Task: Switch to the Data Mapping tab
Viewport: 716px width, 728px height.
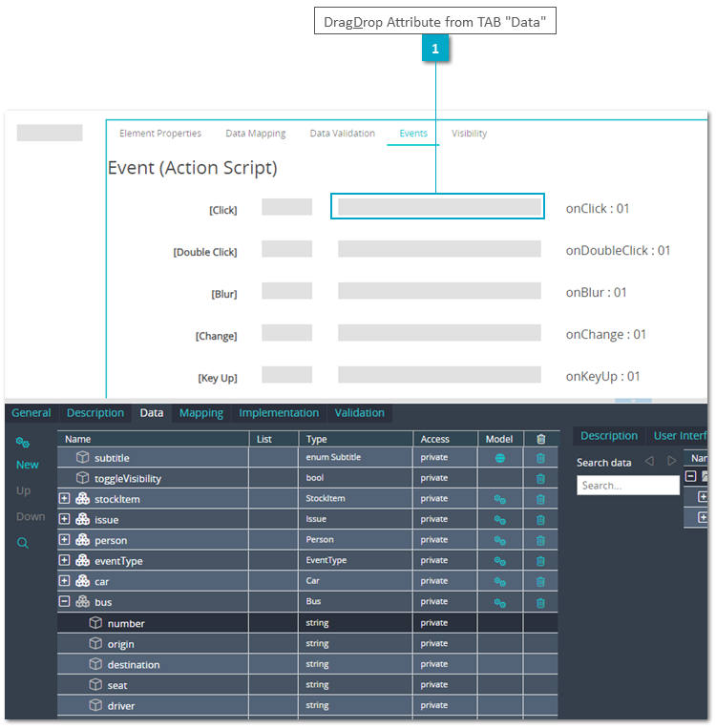Action: point(256,134)
